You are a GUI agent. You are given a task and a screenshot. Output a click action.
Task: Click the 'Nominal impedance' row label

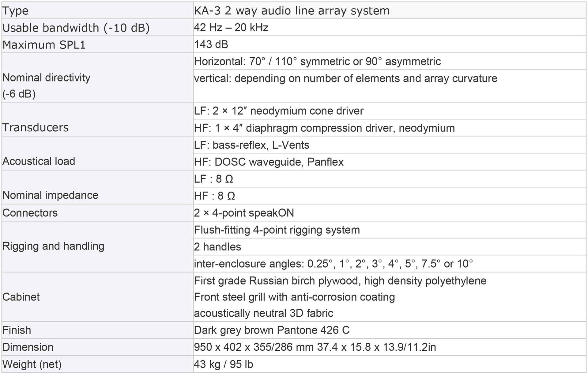click(x=50, y=195)
